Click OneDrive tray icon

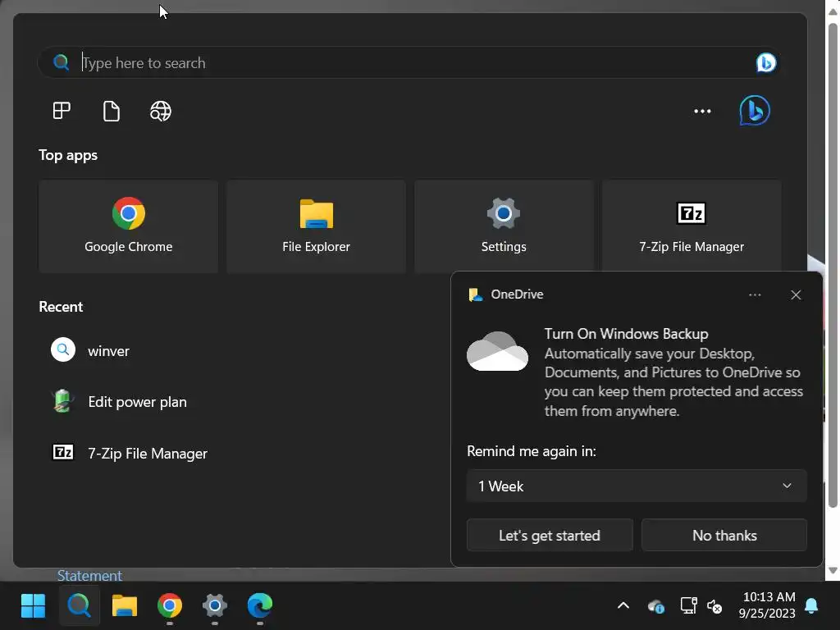pyautogui.click(x=656, y=606)
